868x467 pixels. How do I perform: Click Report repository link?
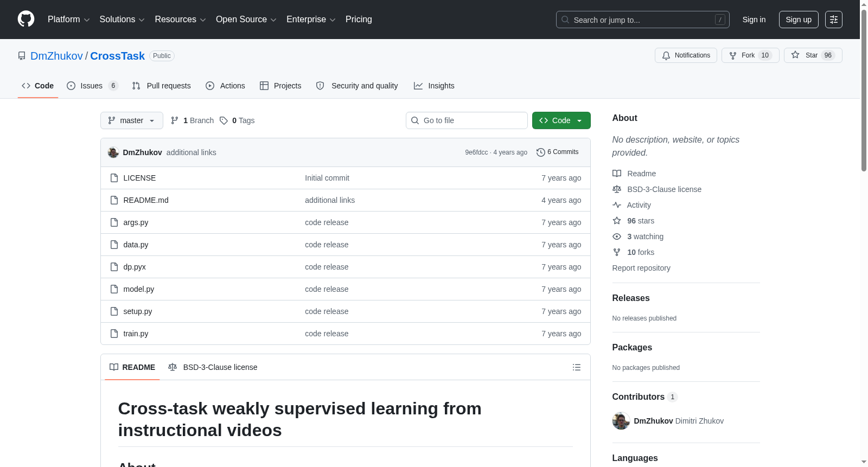point(641,268)
